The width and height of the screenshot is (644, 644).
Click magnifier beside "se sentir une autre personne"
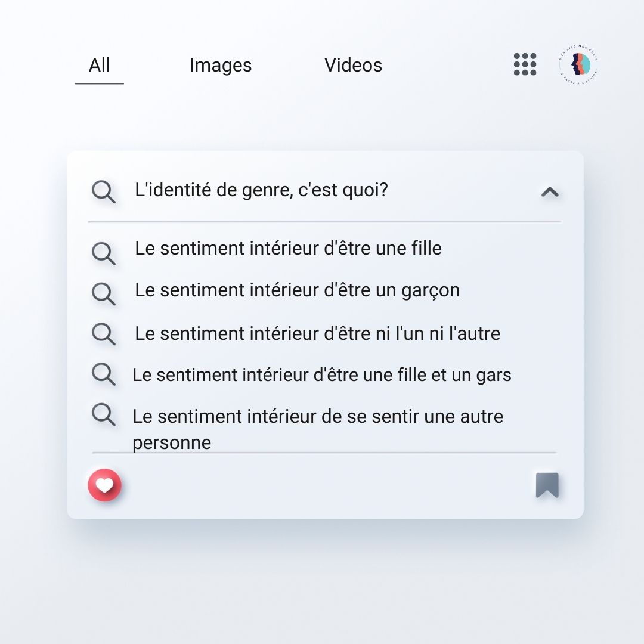pyautogui.click(x=103, y=414)
